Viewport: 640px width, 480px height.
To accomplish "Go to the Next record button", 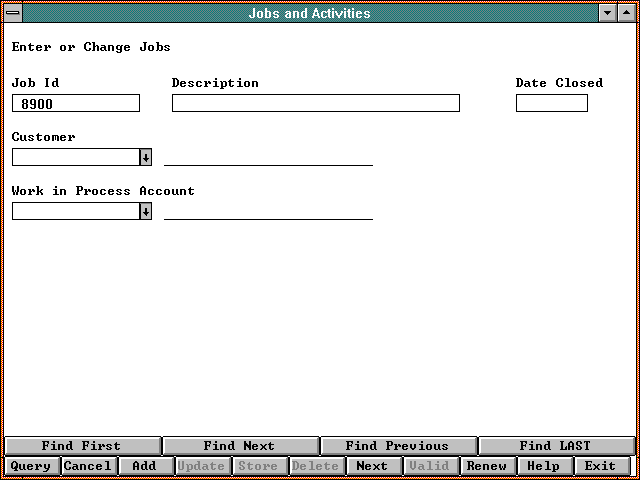I will 372,466.
